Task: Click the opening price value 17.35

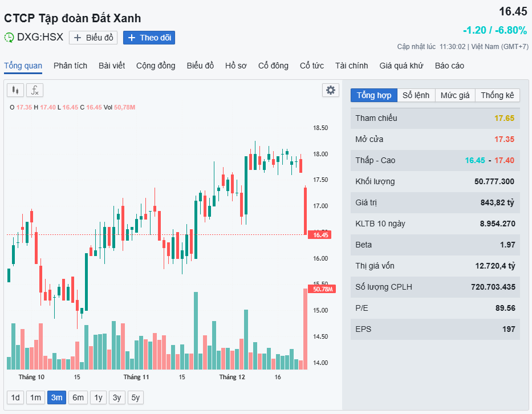Action: click(x=504, y=139)
